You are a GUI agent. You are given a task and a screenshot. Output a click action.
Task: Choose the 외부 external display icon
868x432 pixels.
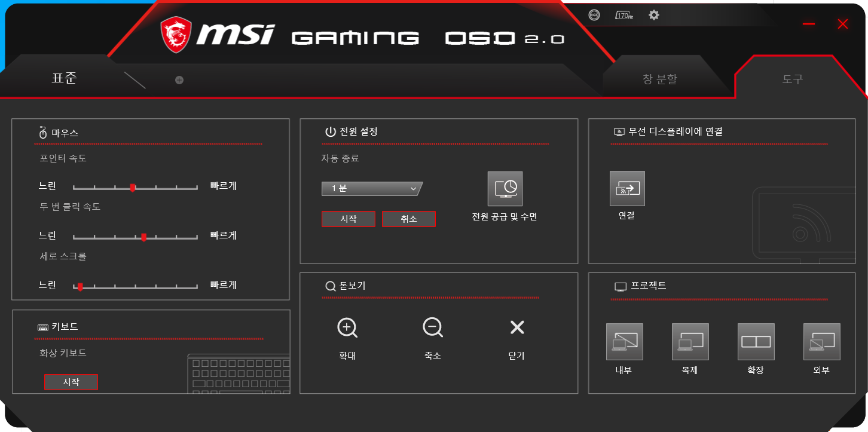[822, 342]
